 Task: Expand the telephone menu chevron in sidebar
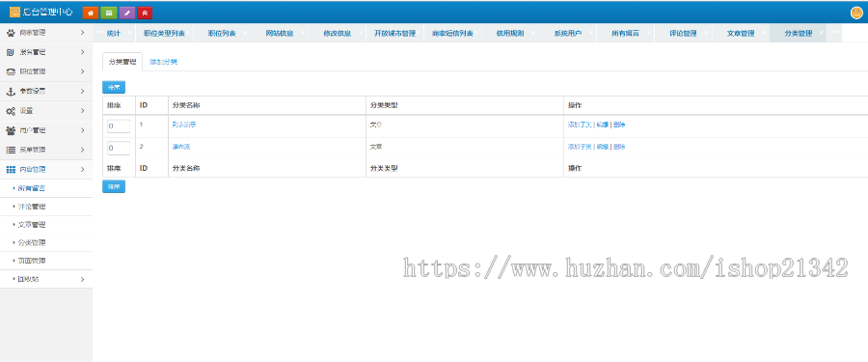[x=82, y=71]
